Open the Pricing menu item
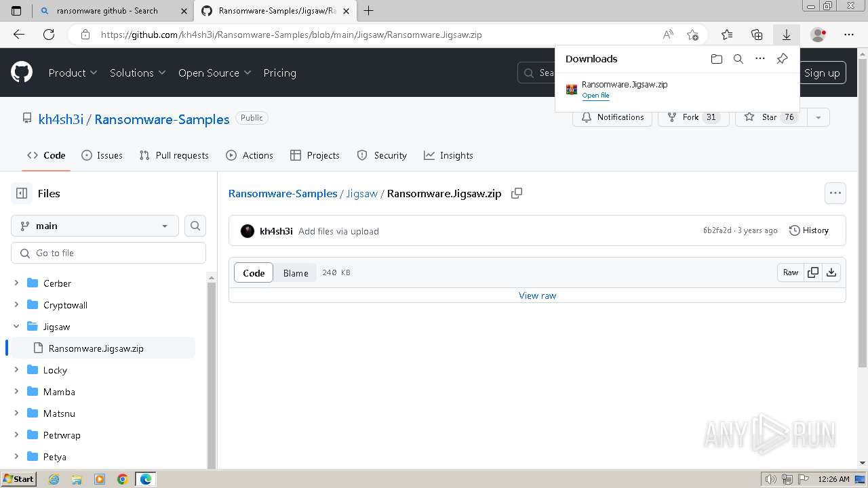Image resolution: width=868 pixels, height=488 pixels. pos(279,73)
